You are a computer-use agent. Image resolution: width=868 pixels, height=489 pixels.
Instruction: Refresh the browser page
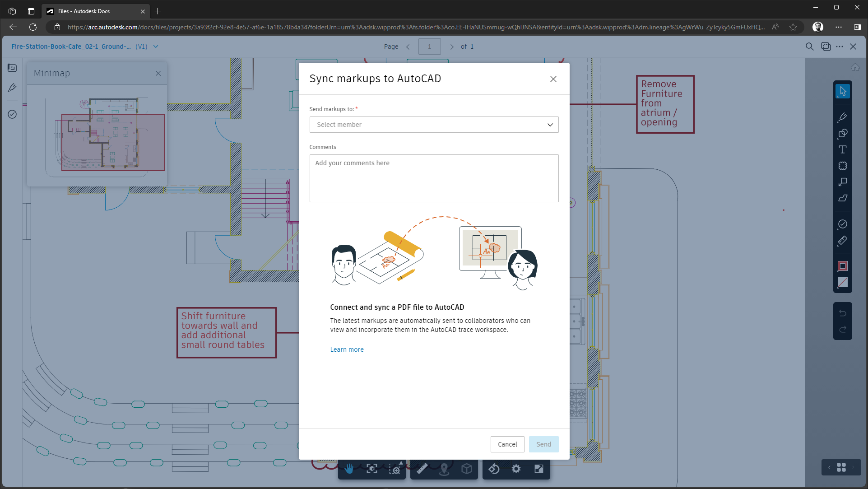tap(33, 27)
